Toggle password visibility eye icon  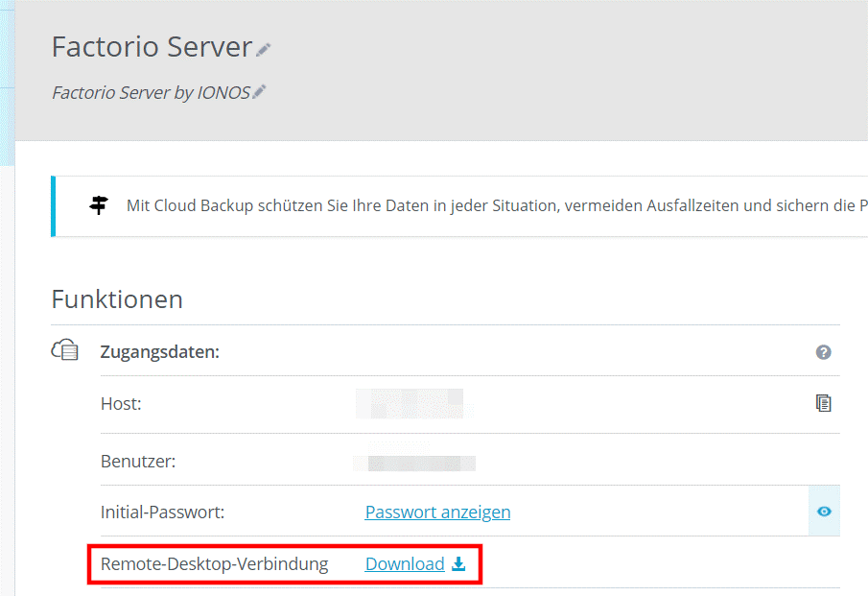[x=824, y=512]
